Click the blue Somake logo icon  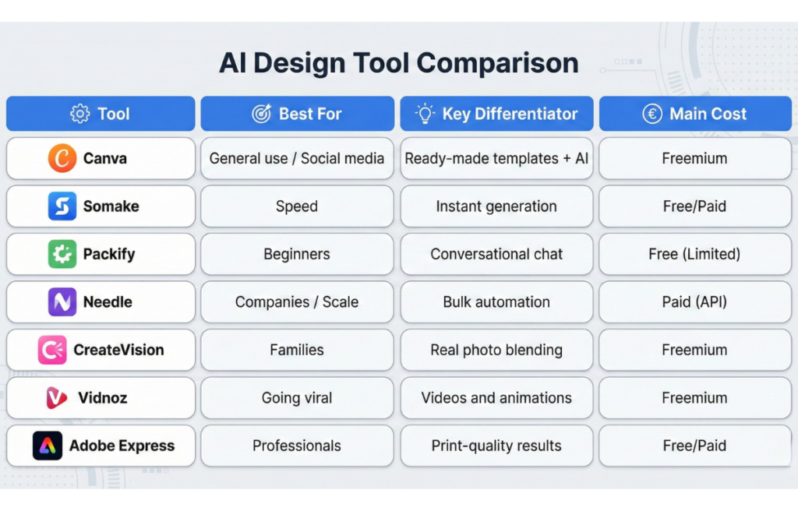(x=62, y=206)
